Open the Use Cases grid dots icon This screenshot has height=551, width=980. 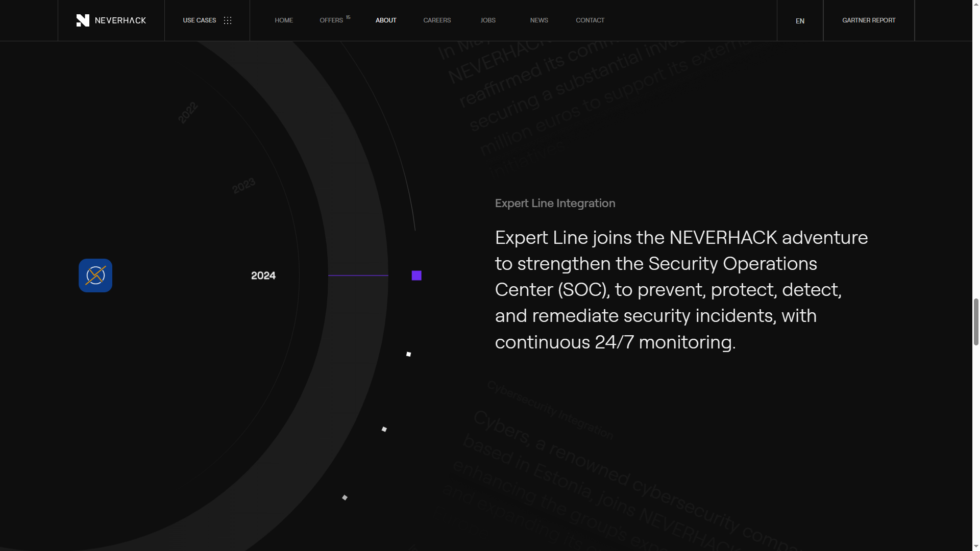[x=228, y=20]
